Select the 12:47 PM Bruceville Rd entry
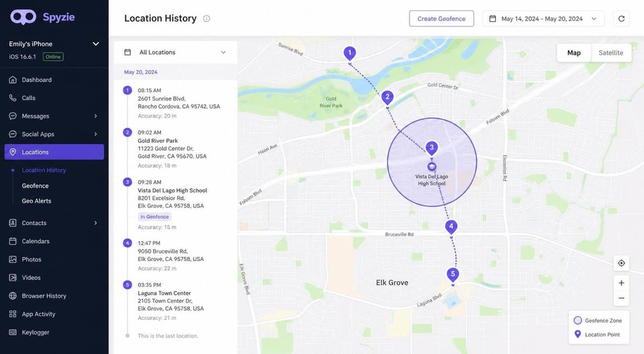This screenshot has width=644, height=354. (175, 255)
